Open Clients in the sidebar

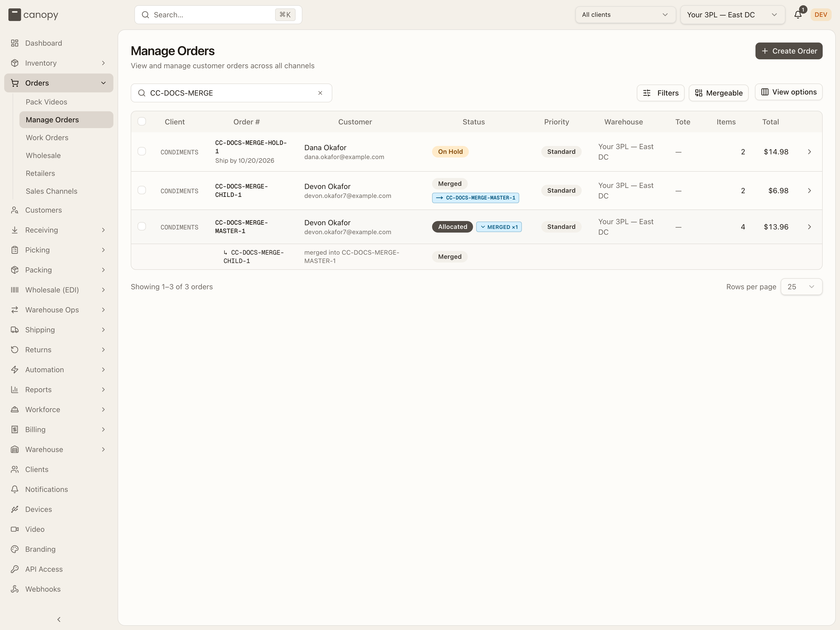[x=59, y=469]
